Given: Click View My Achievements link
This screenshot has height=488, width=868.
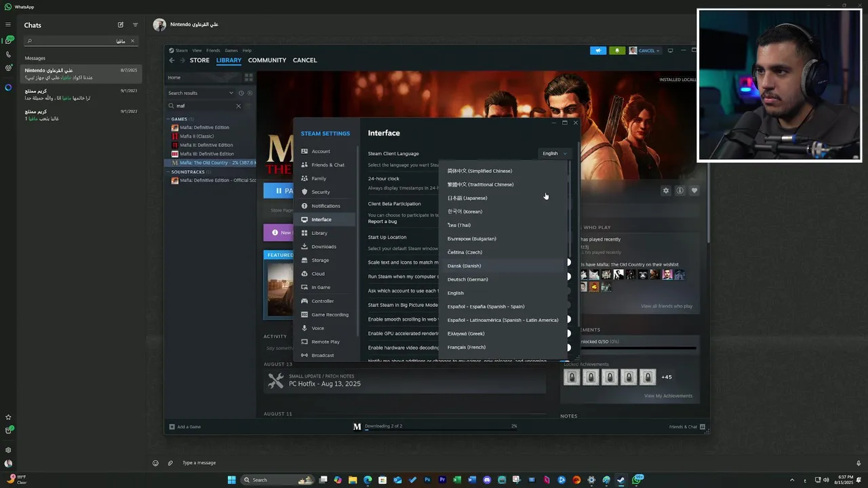Looking at the screenshot, I should coord(668,396).
